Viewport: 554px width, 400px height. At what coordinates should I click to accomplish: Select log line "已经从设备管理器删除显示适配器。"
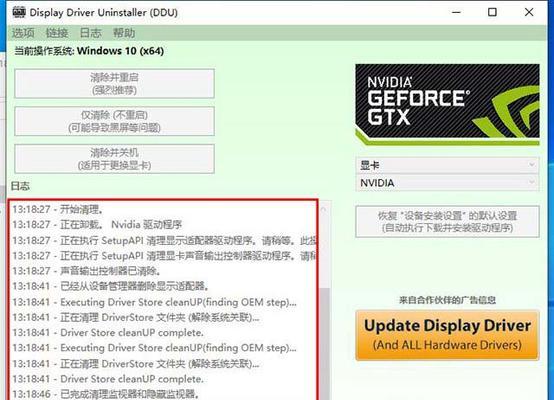point(111,286)
